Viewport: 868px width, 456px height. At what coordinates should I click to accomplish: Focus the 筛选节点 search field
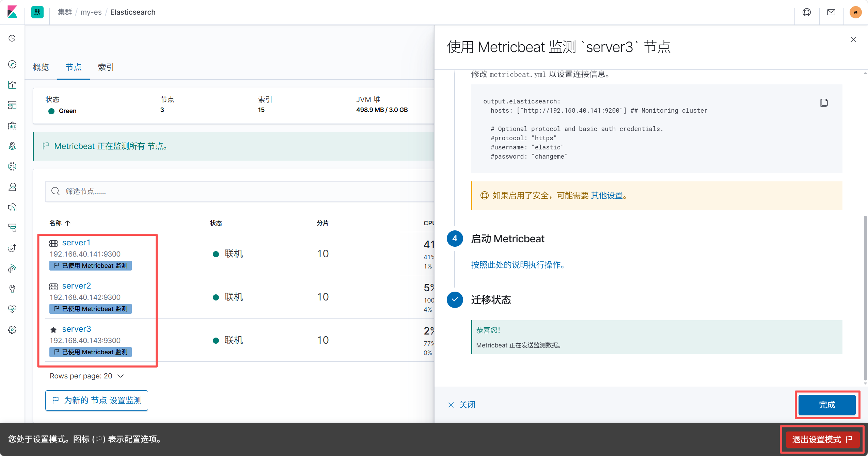[x=240, y=191]
